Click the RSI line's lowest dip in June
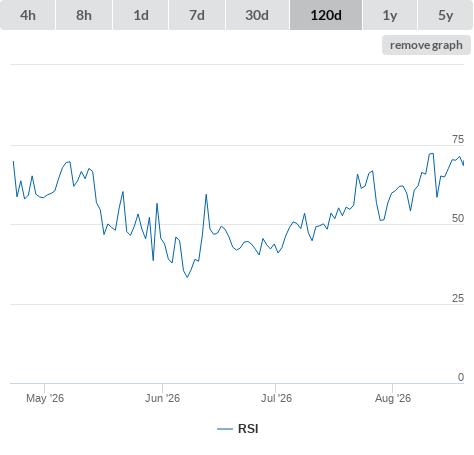 [187, 277]
